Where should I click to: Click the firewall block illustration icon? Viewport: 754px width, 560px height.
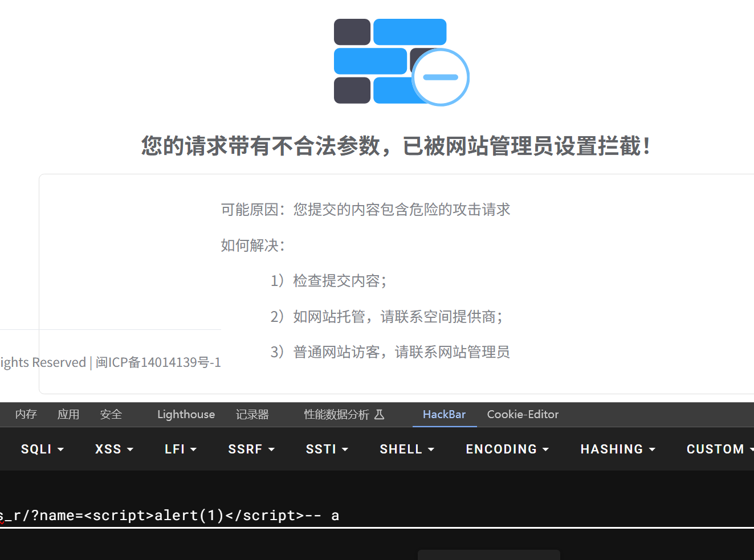[x=401, y=62]
